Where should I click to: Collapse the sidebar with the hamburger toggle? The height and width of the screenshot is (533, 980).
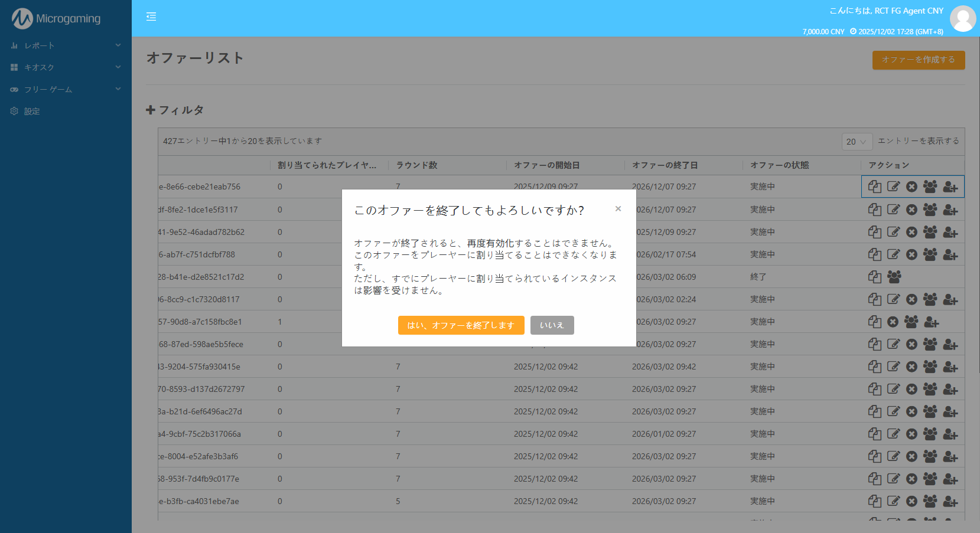pyautogui.click(x=151, y=17)
